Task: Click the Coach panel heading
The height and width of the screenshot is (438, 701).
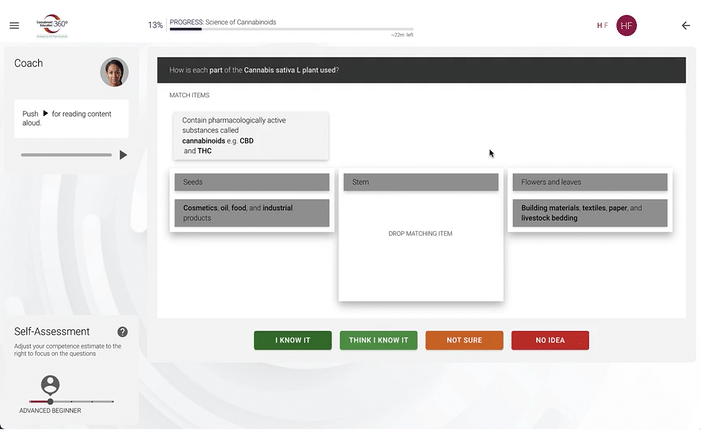Action: coord(29,63)
